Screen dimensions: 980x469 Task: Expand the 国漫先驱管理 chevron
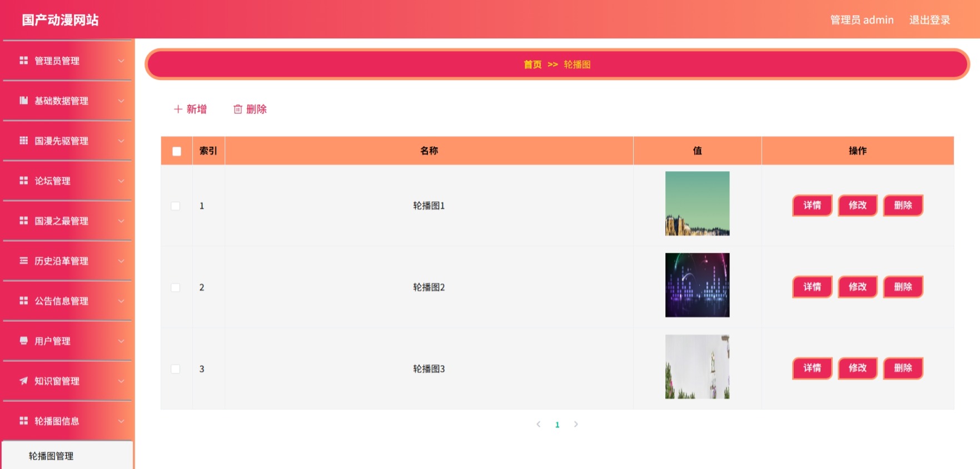(121, 141)
